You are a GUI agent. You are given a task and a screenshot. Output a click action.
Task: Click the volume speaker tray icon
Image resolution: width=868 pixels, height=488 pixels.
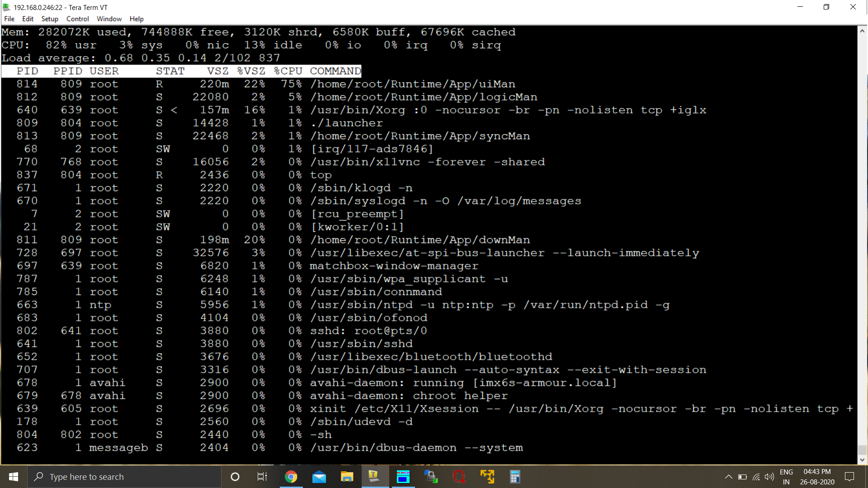tap(769, 477)
